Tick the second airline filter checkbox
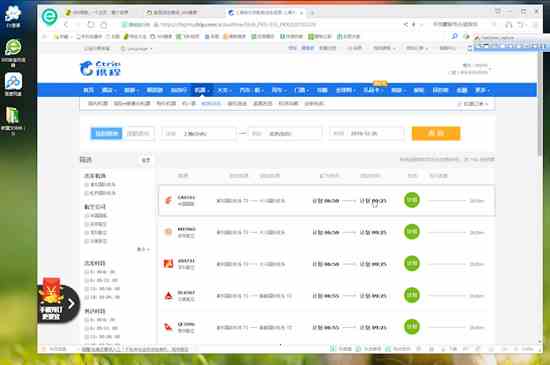 [86, 224]
